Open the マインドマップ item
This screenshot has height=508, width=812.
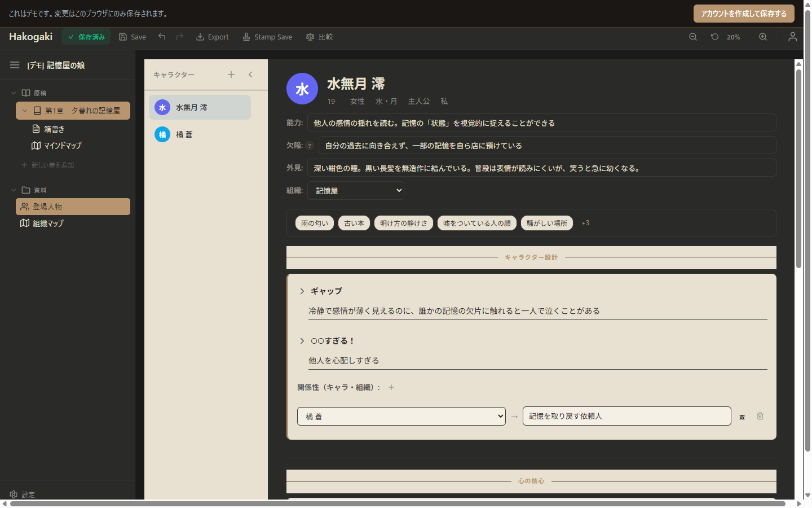(56, 146)
